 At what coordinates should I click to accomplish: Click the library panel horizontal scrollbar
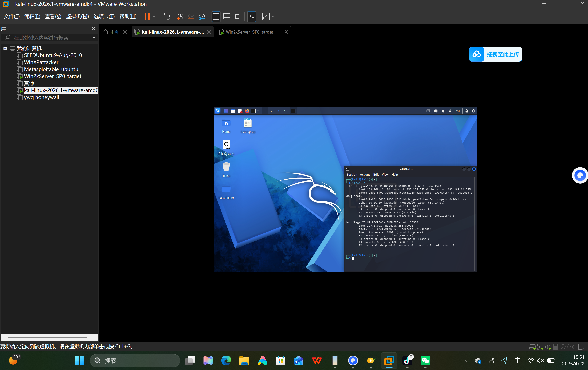click(x=48, y=337)
